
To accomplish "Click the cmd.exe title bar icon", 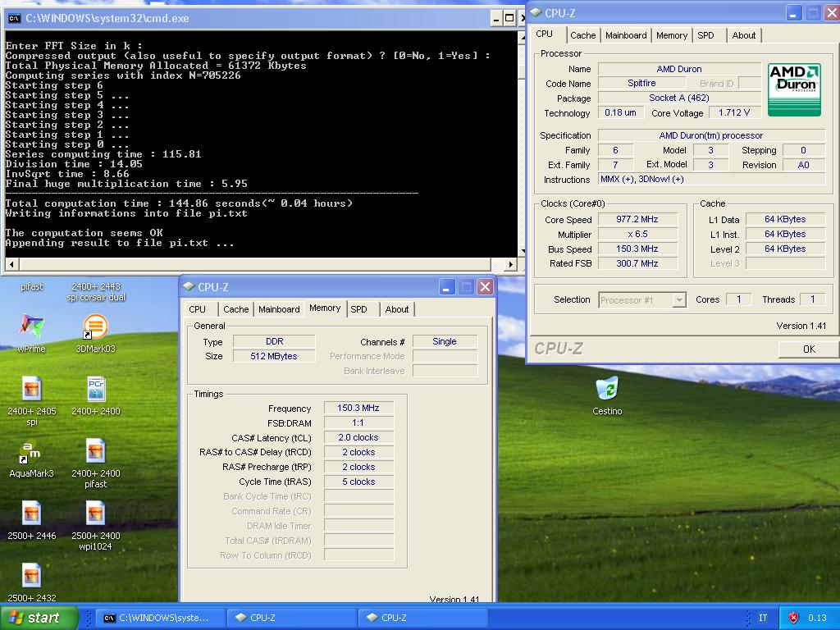I will coord(15,18).
